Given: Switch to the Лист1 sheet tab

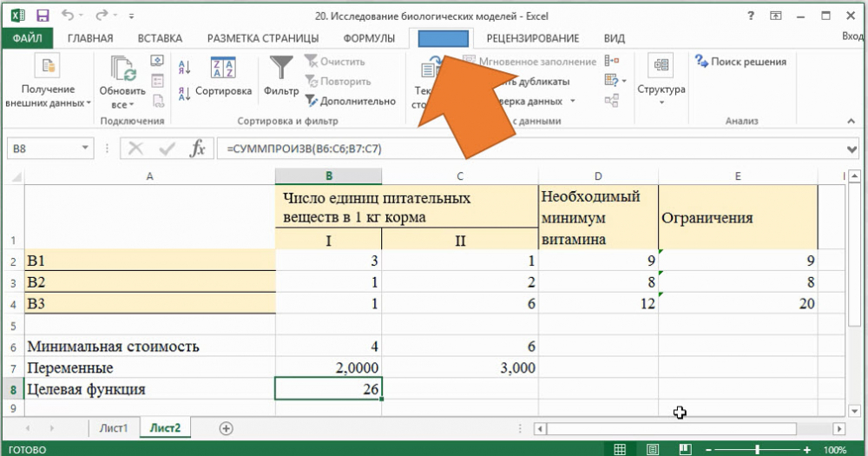Looking at the screenshot, I should click(x=113, y=428).
